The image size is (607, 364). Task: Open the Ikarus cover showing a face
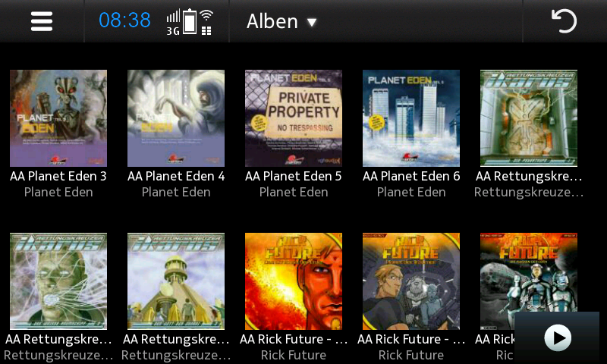58,281
